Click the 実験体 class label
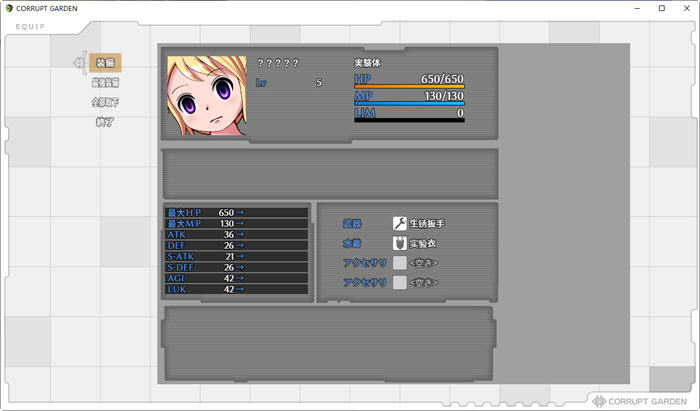 pyautogui.click(x=367, y=63)
